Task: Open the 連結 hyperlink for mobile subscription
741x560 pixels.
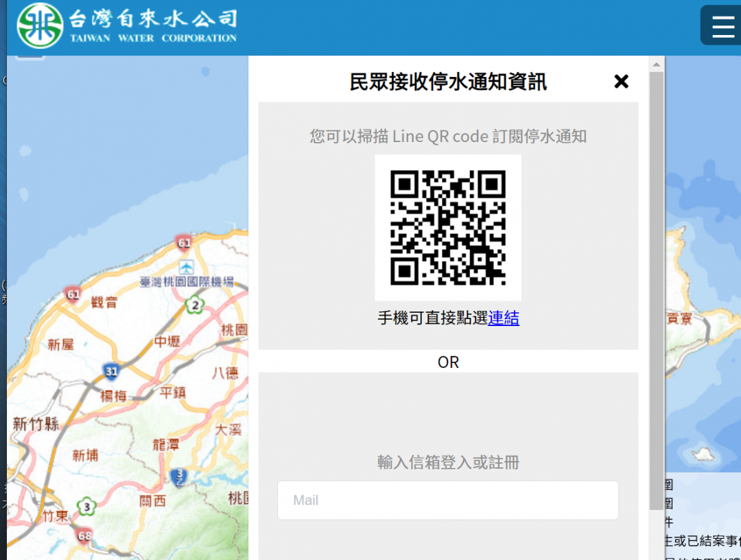Action: tap(503, 318)
